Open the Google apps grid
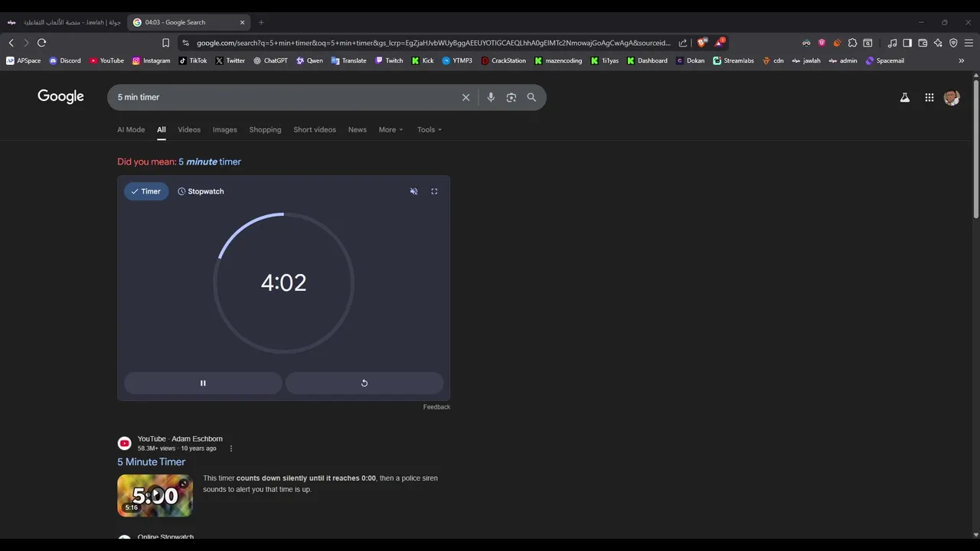This screenshot has width=980, height=551. pos(929,97)
